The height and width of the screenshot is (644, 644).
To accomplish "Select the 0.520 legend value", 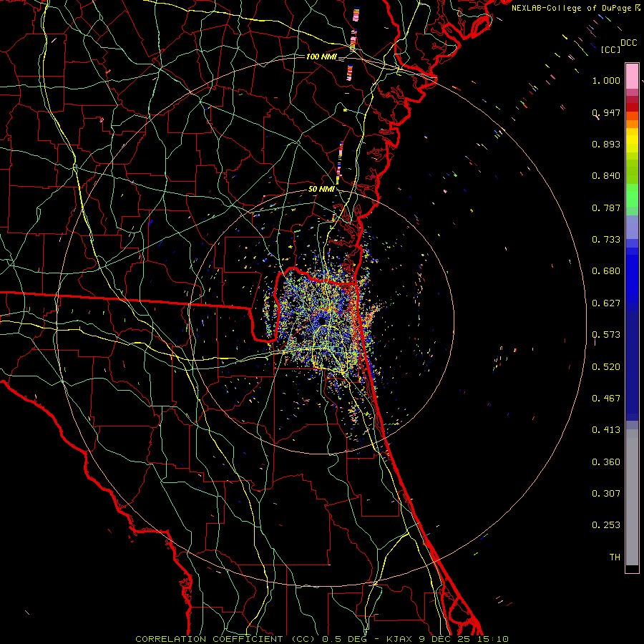I will click(x=606, y=367).
